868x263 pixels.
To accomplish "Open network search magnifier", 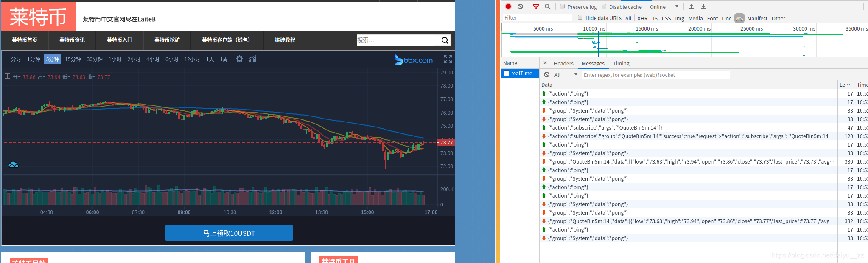I will 548,6.
